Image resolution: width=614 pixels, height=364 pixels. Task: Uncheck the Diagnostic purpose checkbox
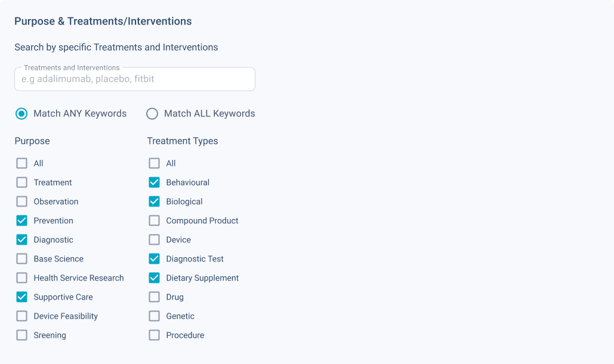22,240
